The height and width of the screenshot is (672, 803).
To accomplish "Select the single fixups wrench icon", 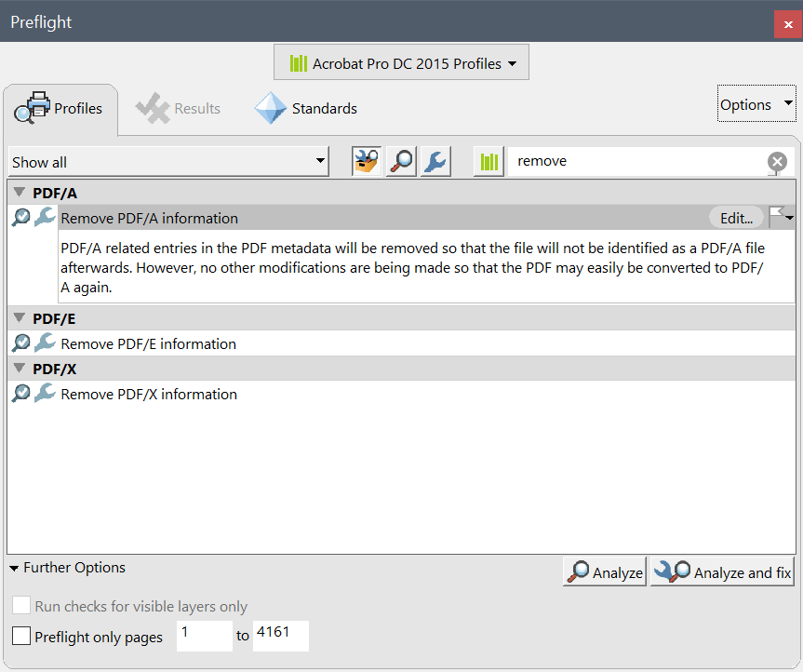I will (x=435, y=160).
